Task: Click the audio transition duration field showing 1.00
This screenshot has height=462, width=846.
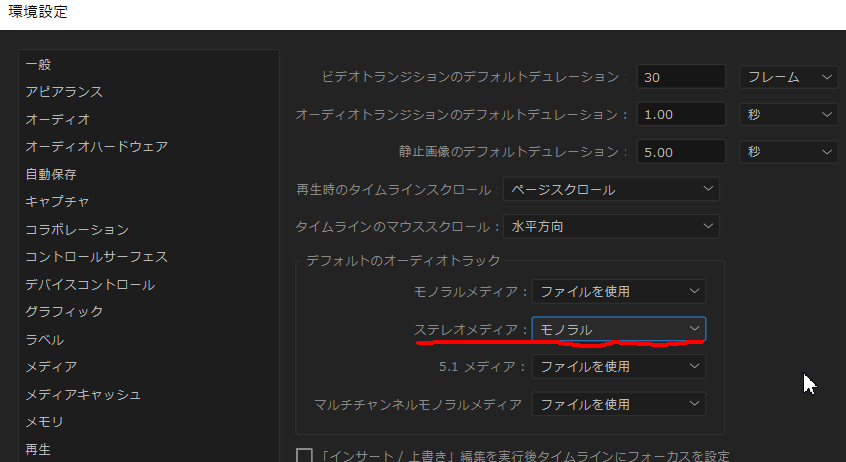Action: point(681,114)
